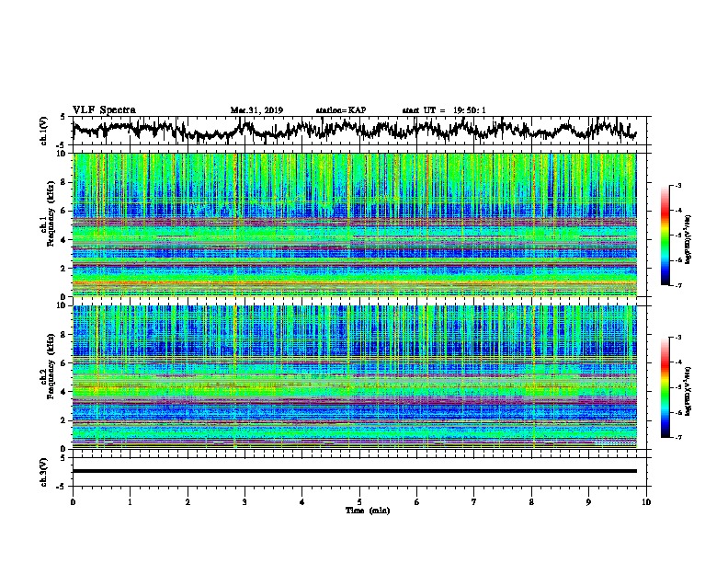Click the 'station=KAP' header label
The image size is (728, 563).
coord(341,110)
